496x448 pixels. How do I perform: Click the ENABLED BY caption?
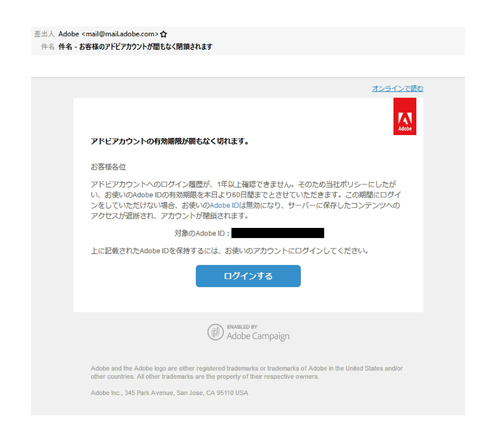click(x=242, y=327)
